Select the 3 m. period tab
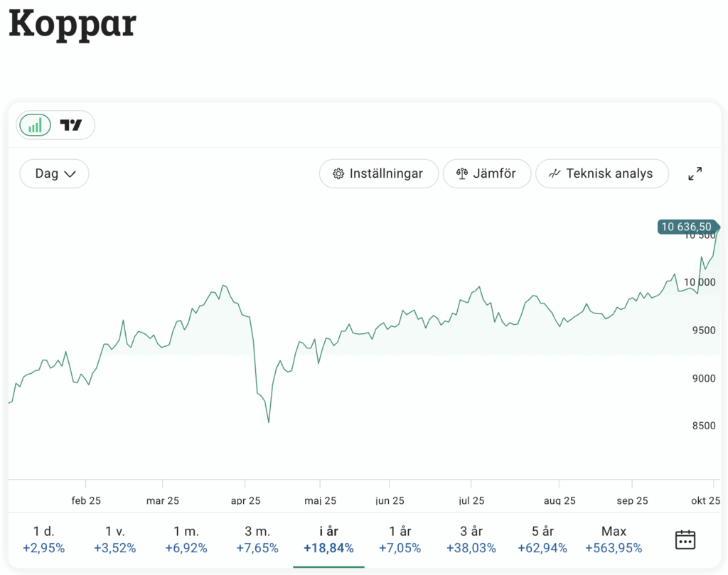 click(x=257, y=539)
